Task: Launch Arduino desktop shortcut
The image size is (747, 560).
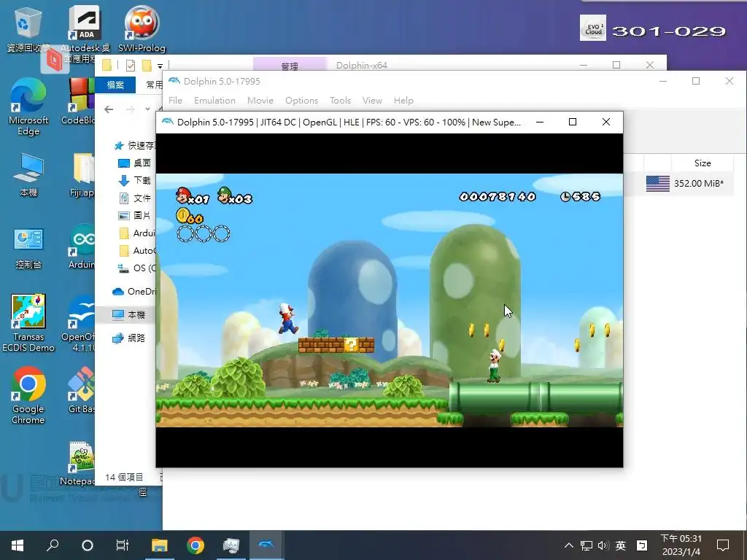Action: pos(82,246)
